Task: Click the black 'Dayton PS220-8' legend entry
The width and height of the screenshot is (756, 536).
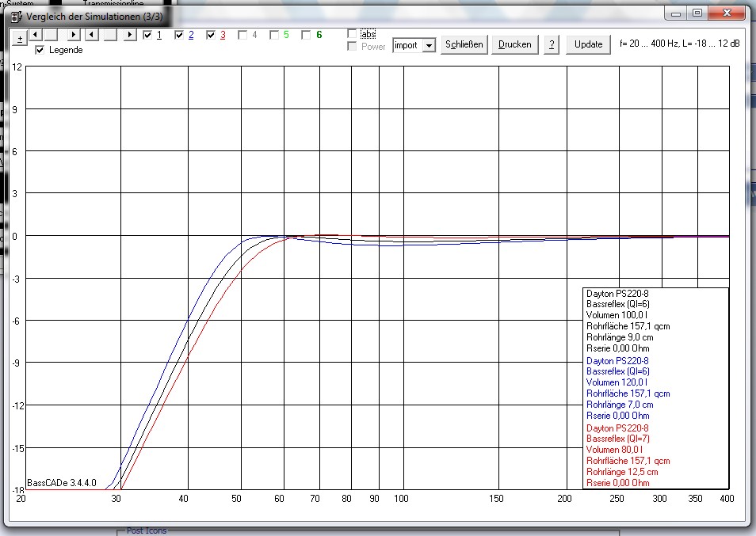Action: click(x=617, y=293)
